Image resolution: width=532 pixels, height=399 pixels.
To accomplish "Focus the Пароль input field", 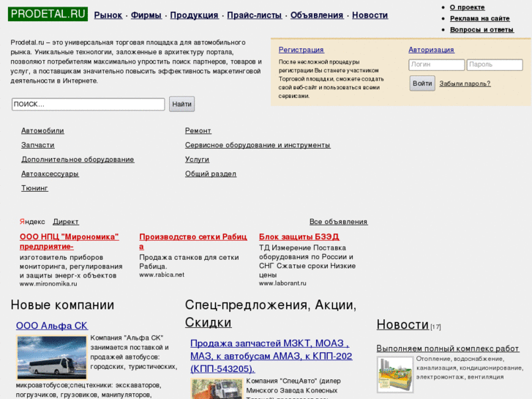I will (495, 64).
